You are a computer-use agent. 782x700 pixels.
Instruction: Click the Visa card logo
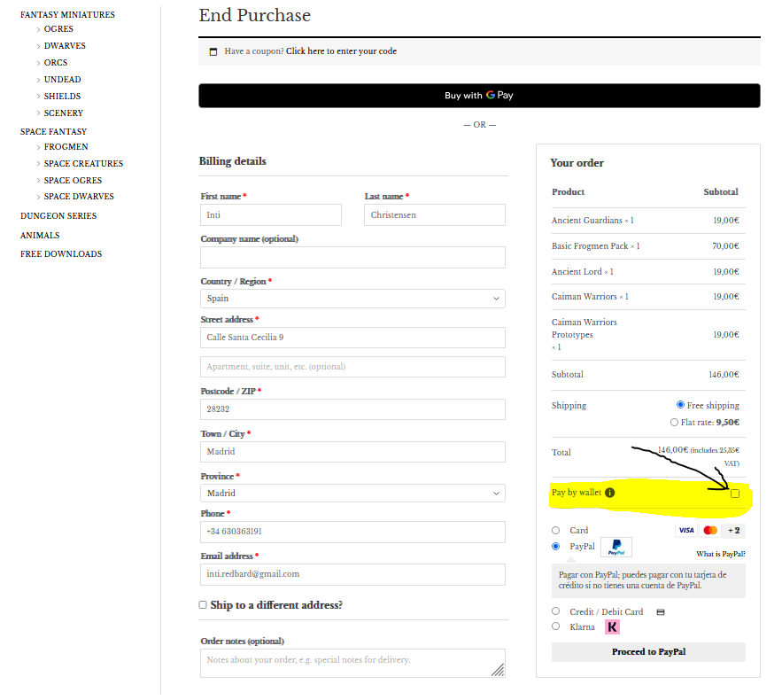[x=685, y=531]
